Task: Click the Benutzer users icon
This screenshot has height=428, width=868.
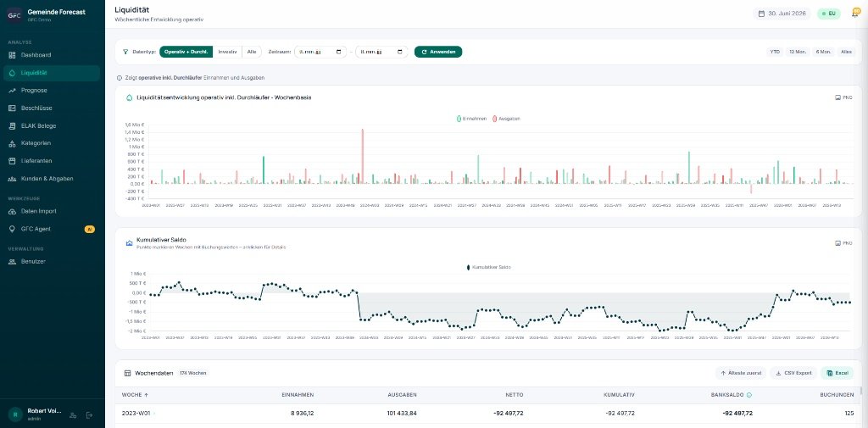Action: coord(12,261)
